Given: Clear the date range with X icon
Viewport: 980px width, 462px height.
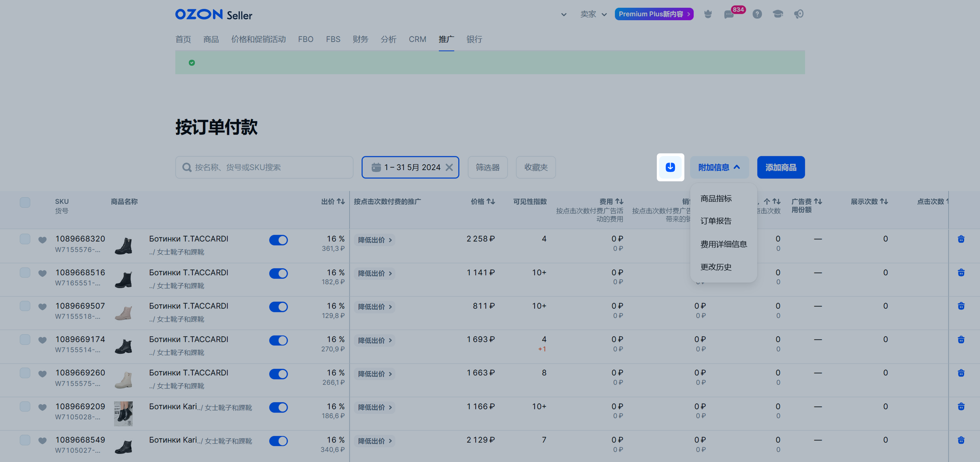Looking at the screenshot, I should [449, 168].
